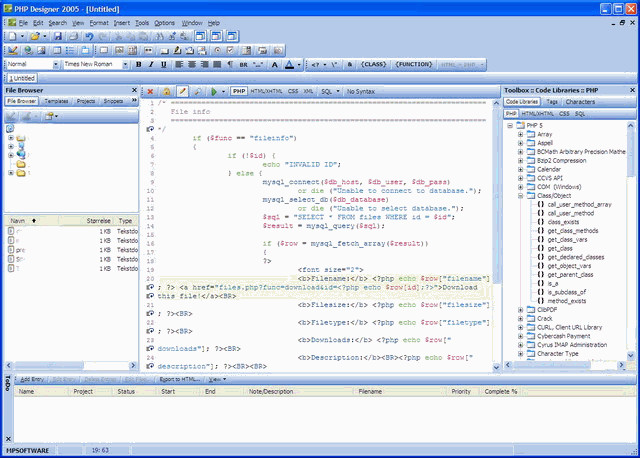
Task: Switch to the Characters tab in Toolbox
Action: coord(580,102)
